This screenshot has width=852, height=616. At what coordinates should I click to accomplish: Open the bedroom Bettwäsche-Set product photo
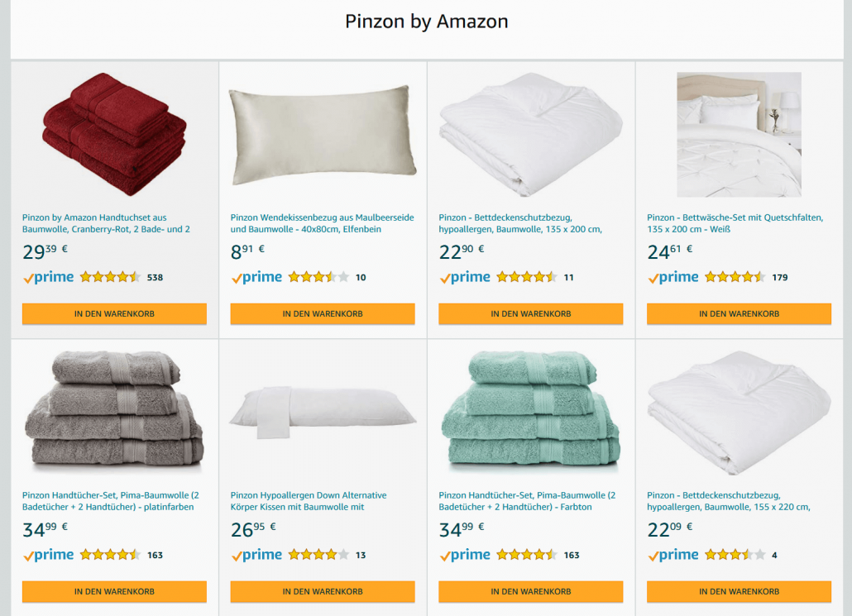tap(739, 134)
